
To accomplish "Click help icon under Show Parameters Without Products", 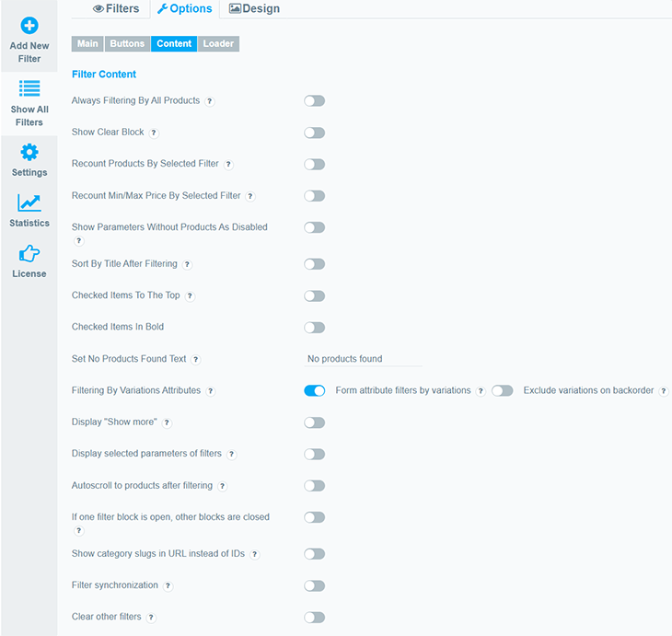I will point(78,241).
